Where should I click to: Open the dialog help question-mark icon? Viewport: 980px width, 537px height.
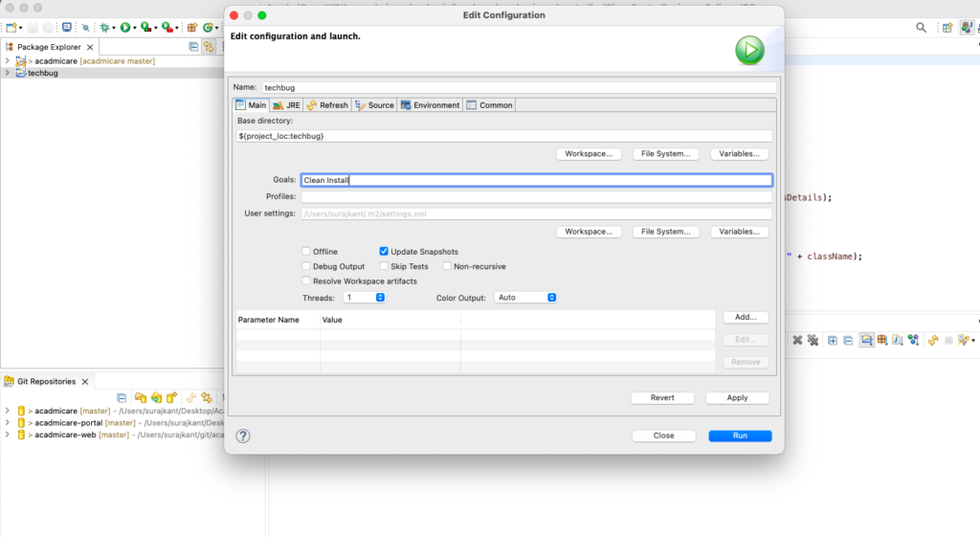(x=243, y=436)
